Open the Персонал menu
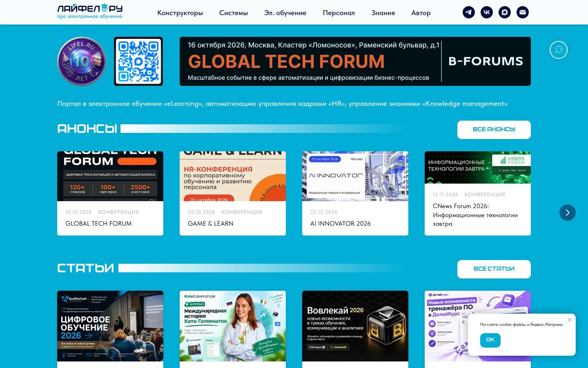Viewport: 588px width, 368px height. coord(339,13)
